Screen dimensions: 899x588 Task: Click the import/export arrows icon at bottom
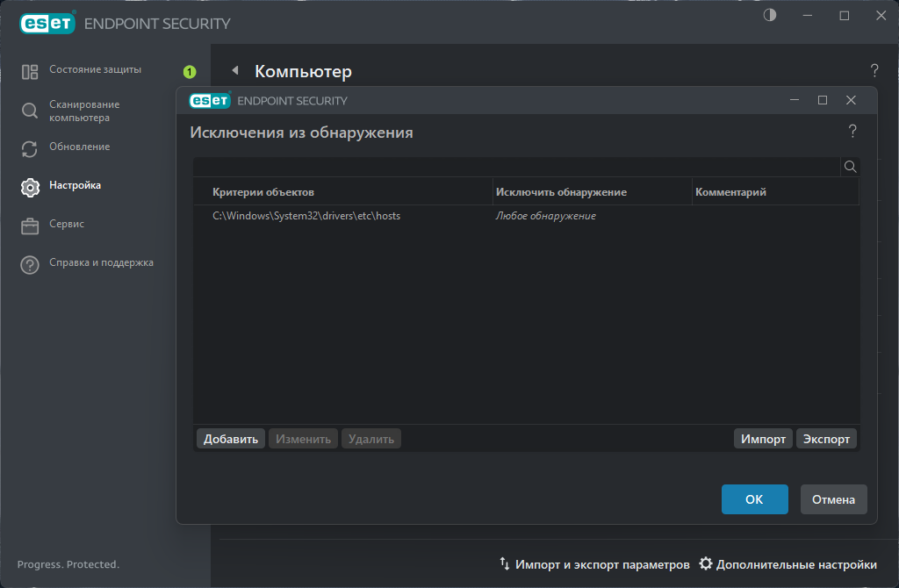coord(505,564)
